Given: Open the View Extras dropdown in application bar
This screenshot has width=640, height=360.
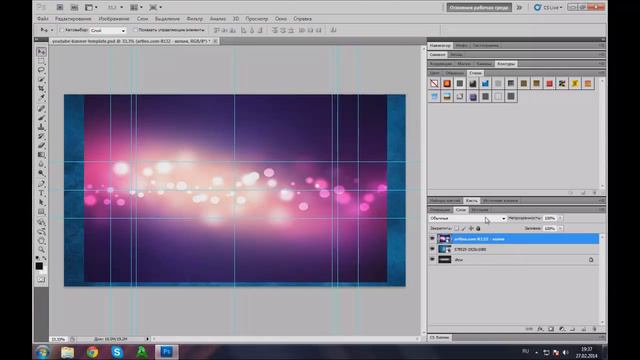Looking at the screenshot, I should pos(91,7).
